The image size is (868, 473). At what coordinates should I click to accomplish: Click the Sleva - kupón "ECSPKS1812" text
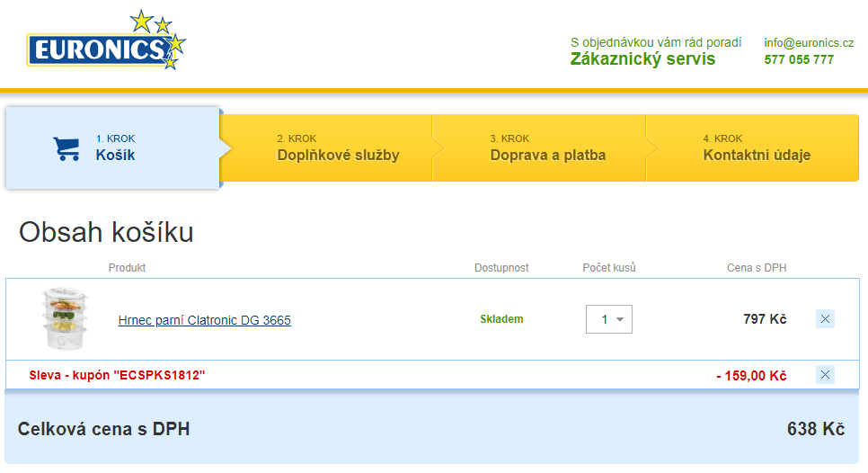[118, 375]
